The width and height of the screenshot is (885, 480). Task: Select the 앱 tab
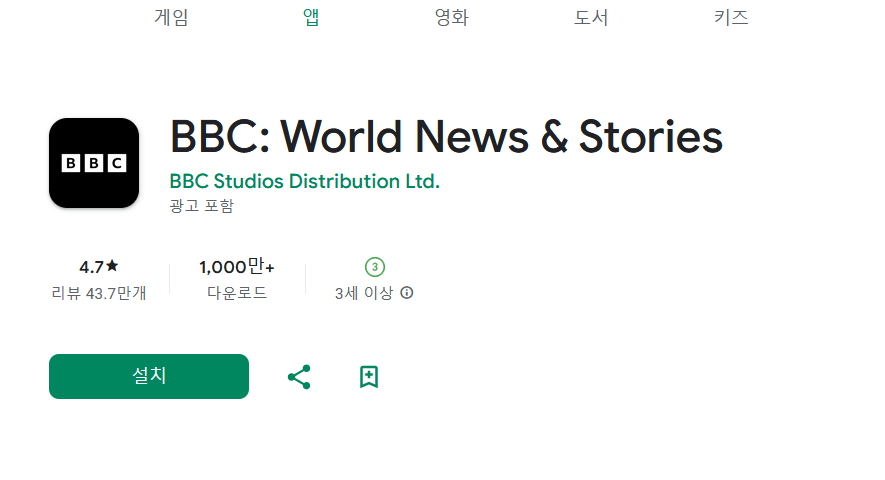[311, 18]
